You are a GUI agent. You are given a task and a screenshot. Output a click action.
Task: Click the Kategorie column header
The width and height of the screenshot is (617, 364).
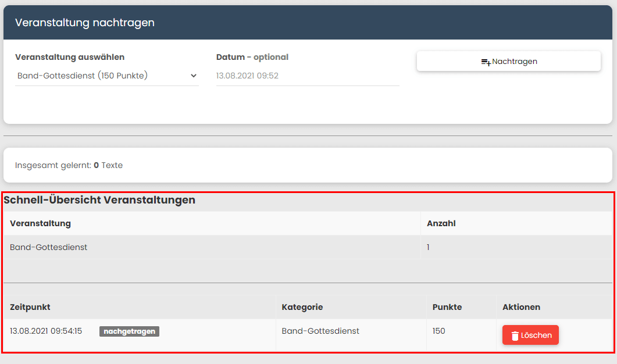302,307
